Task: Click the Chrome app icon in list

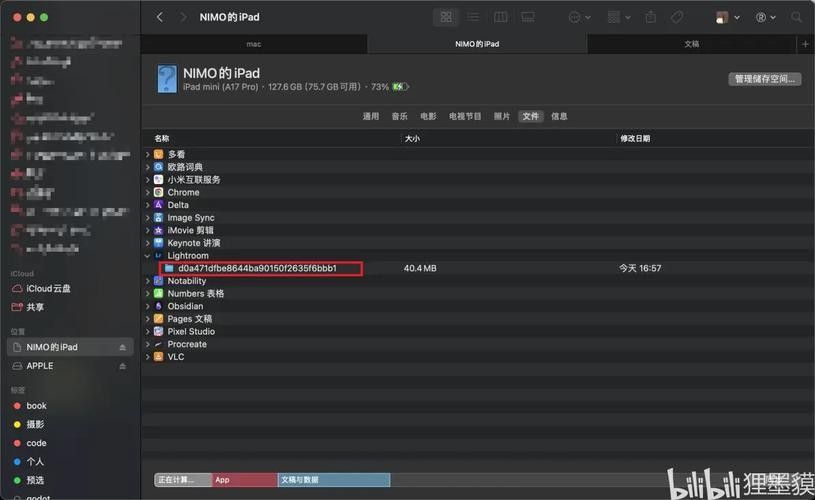Action: click(x=159, y=192)
